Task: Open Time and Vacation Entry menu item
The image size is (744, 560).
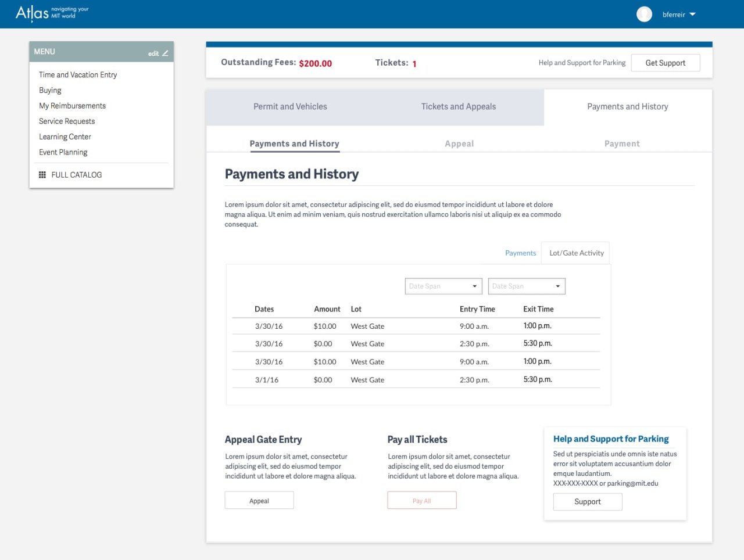Action: 78,75
